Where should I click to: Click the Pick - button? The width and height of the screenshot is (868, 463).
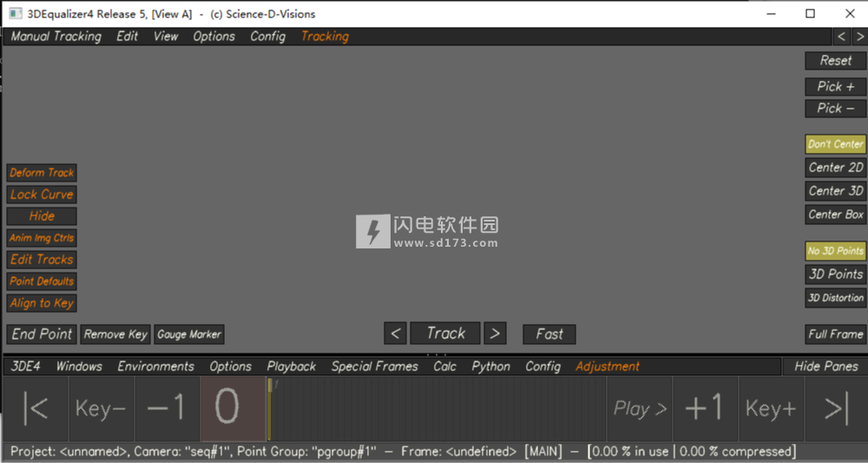coord(835,109)
